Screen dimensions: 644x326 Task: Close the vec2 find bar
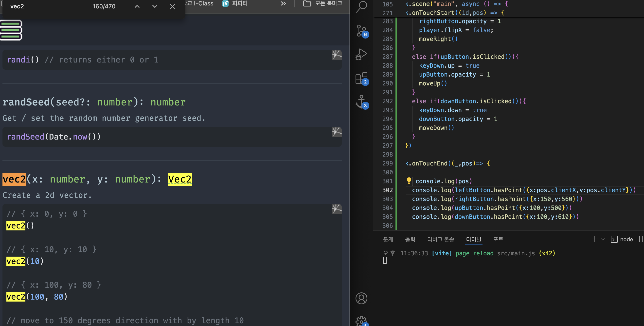tap(173, 6)
